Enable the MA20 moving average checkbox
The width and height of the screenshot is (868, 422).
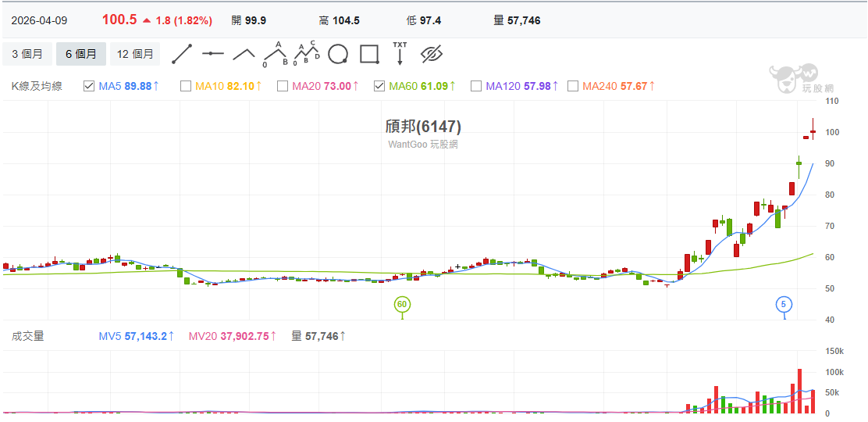coord(283,86)
